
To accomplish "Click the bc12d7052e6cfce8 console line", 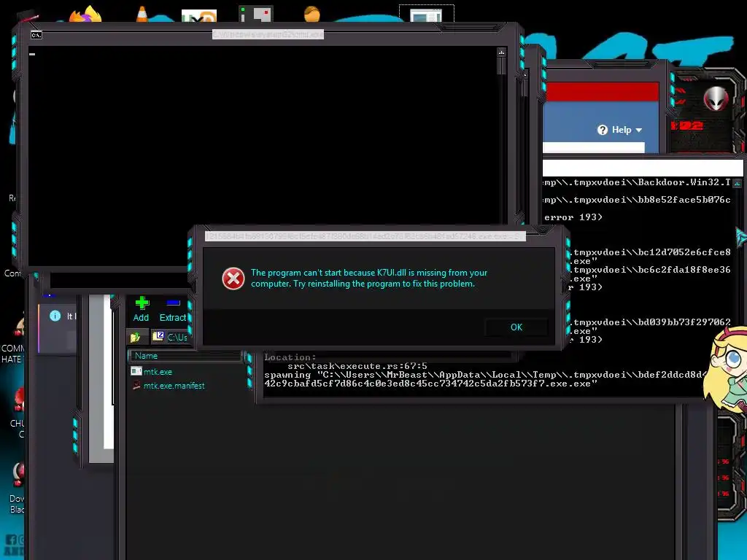I will point(651,252).
